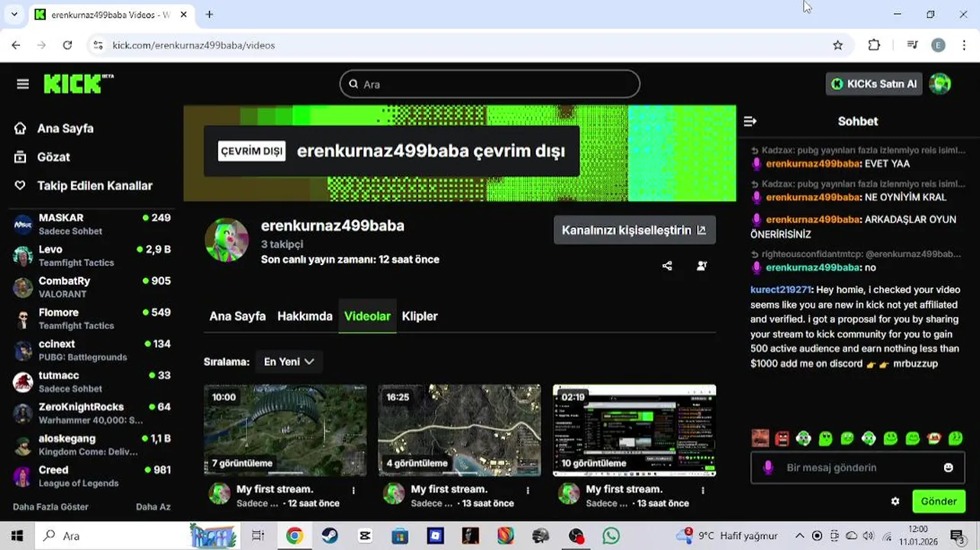Open chat settings gear next to Gönder
The image size is (980, 550).
click(x=895, y=502)
